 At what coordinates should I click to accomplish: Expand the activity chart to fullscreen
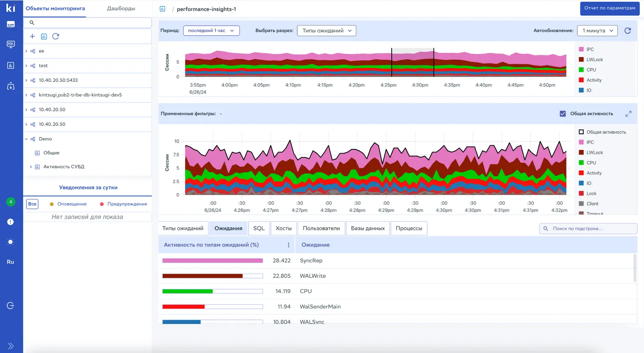[x=628, y=114]
